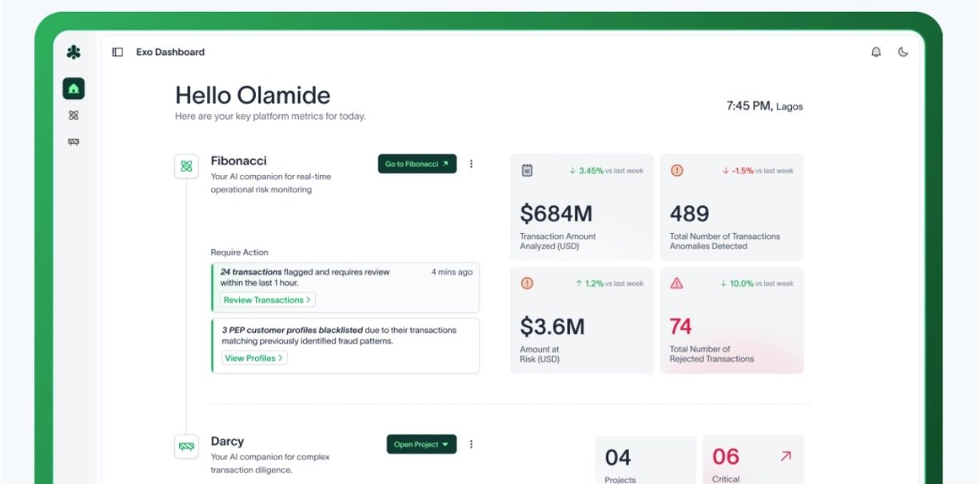Open Fibonacci from the sidebar icon
Viewport: 980px width, 484px height.
coord(74,115)
